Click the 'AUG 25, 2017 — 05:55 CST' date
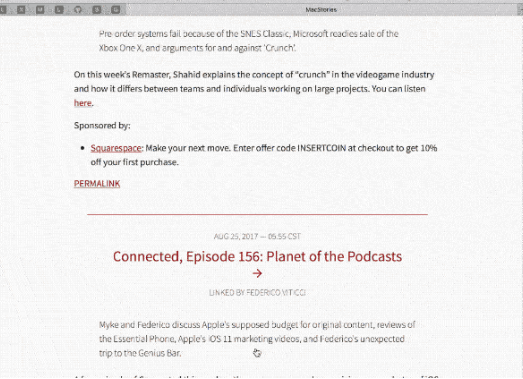Screen dimensions: 523x379 point(257,237)
